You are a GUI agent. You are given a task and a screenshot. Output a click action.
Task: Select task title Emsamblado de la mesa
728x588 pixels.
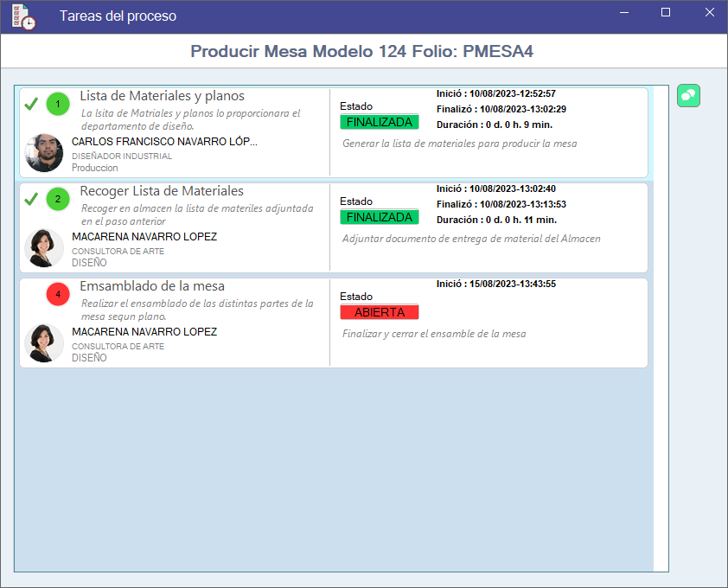[152, 286]
